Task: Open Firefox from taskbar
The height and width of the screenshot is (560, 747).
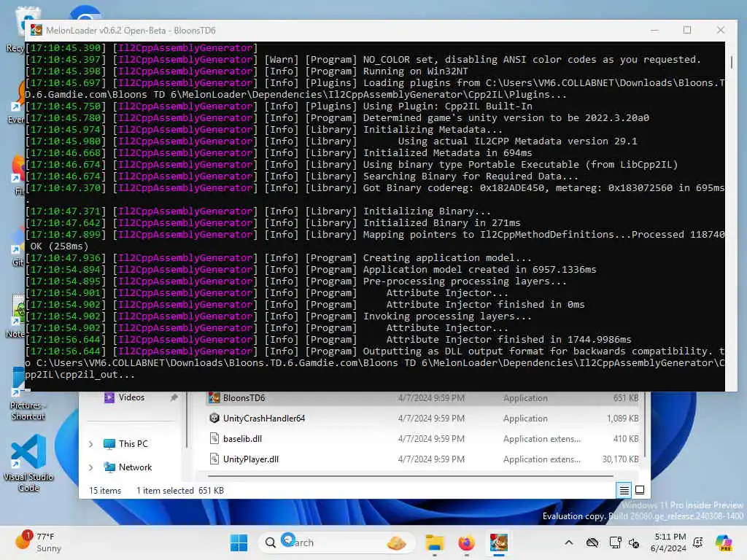Action: click(466, 542)
